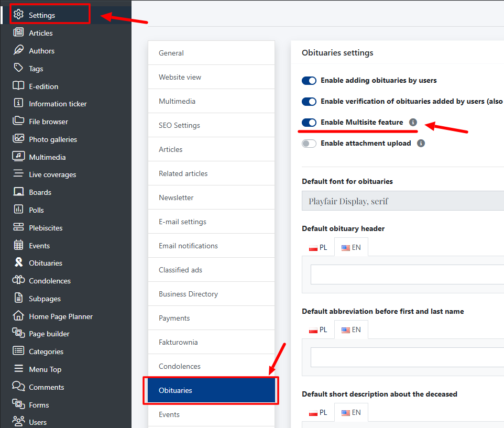
Task: Click info icon next to Enable attachment upload
Action: pos(421,143)
